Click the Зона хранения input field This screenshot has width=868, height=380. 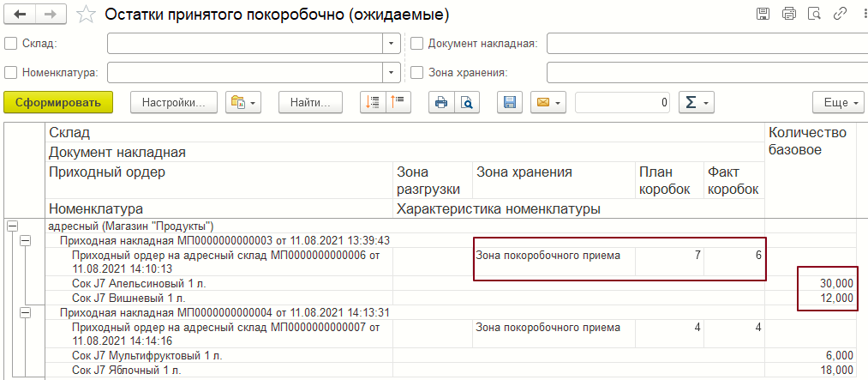pos(707,72)
